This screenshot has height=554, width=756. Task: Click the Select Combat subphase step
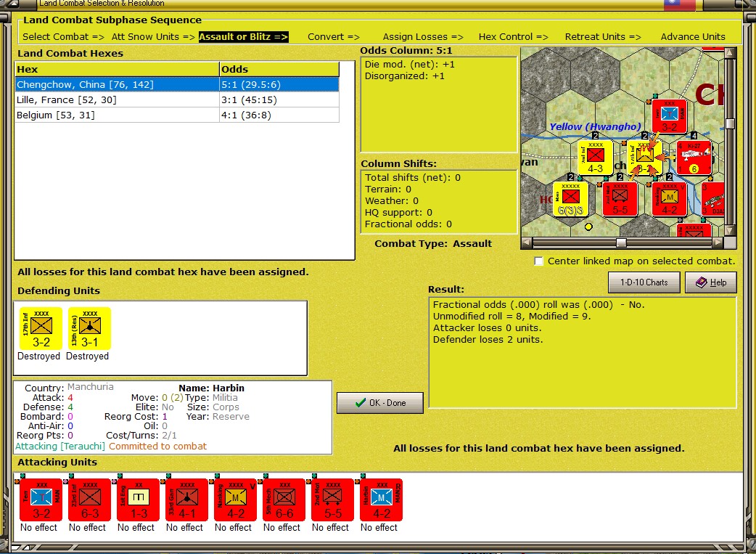point(63,37)
